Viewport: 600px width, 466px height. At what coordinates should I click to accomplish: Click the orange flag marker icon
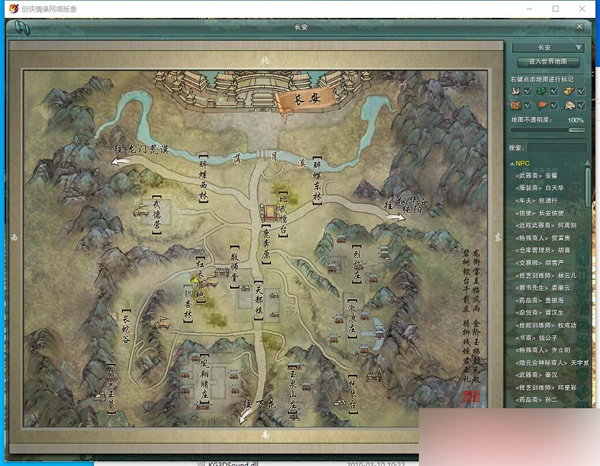click(541, 105)
